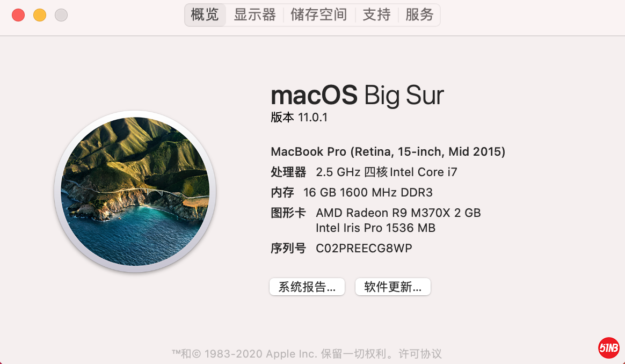Go to the 支持 tab
The image size is (625, 364).
point(376,15)
